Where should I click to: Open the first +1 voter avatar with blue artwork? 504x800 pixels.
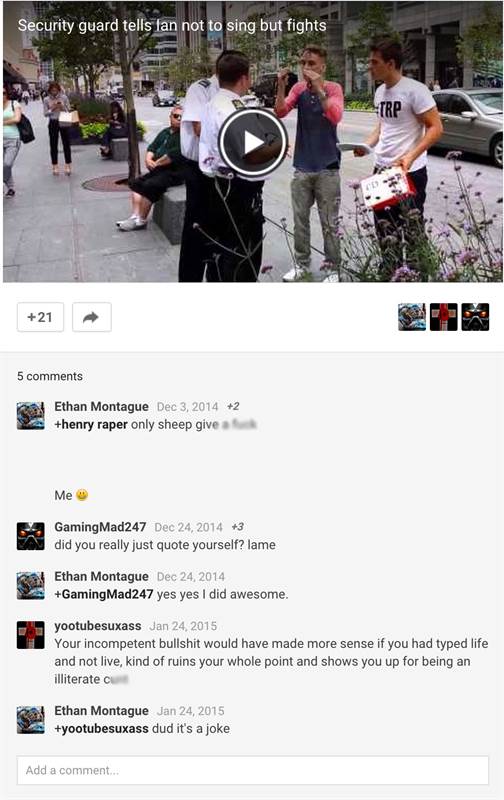[412, 317]
